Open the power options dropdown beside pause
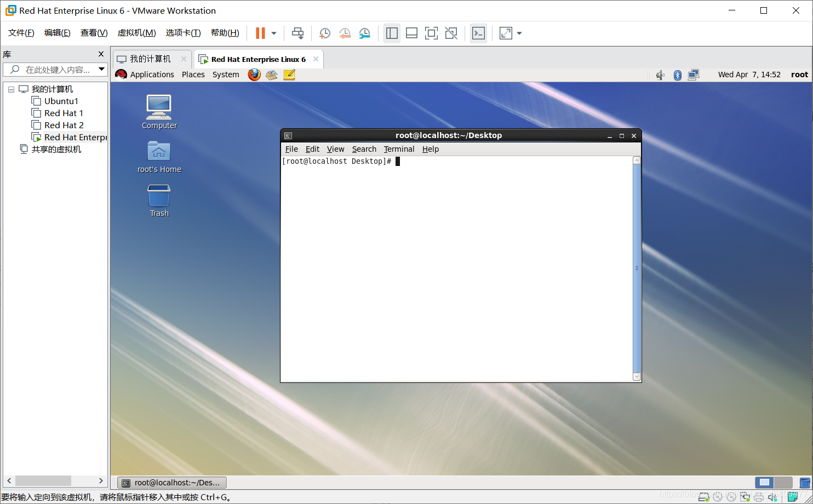This screenshot has height=504, width=813. [274, 33]
